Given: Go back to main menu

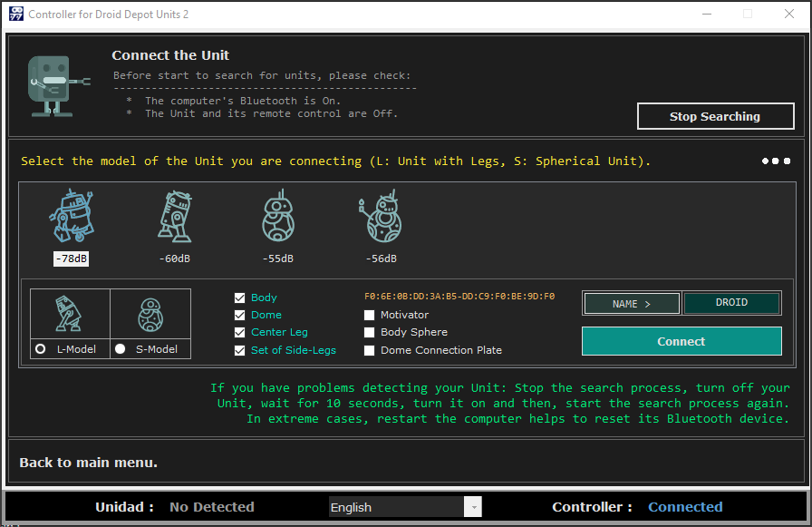Looking at the screenshot, I should tap(89, 463).
